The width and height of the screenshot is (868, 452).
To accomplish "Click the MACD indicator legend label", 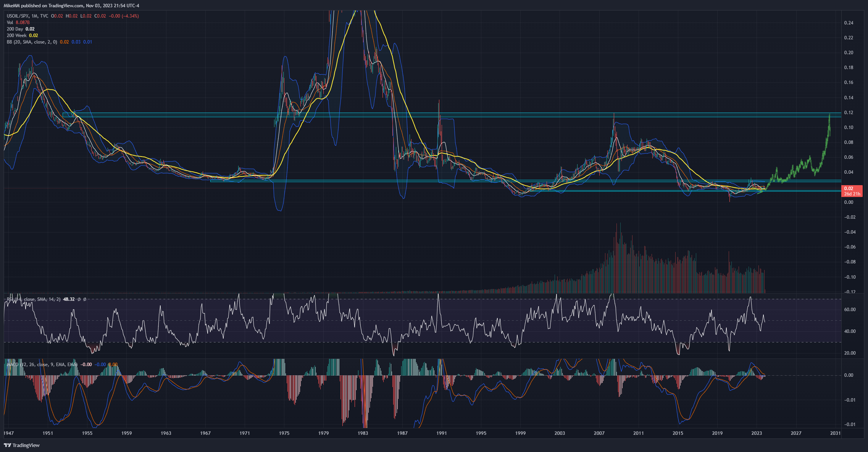I will (42, 365).
